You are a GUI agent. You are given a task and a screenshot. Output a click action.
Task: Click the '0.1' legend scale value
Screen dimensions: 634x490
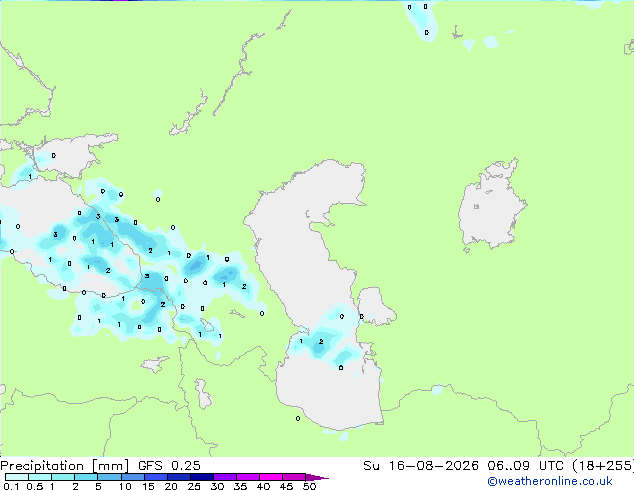coord(11,486)
